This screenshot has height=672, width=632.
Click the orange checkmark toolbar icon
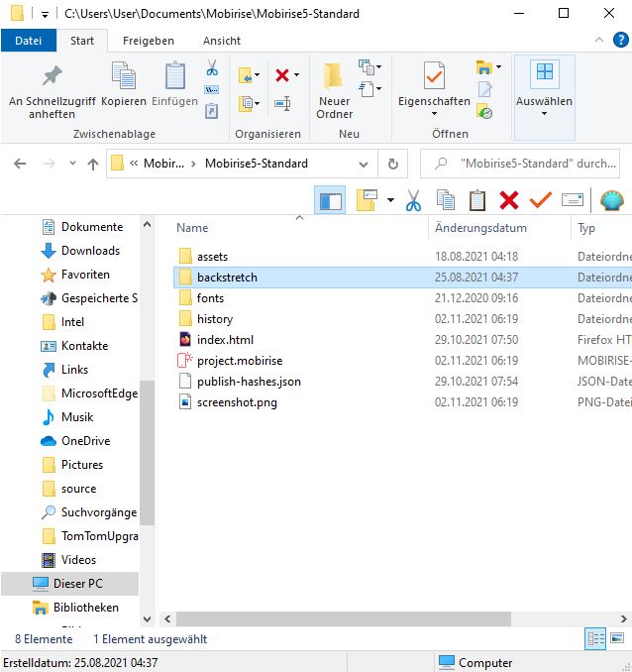coord(540,200)
